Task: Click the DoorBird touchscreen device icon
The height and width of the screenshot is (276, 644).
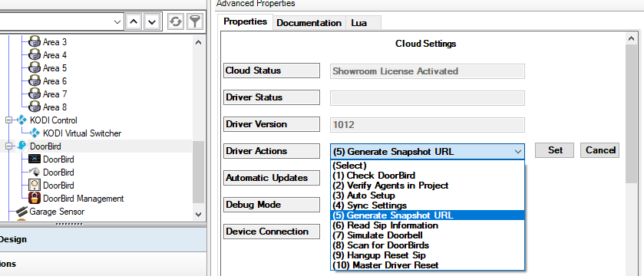Action: coord(35,159)
